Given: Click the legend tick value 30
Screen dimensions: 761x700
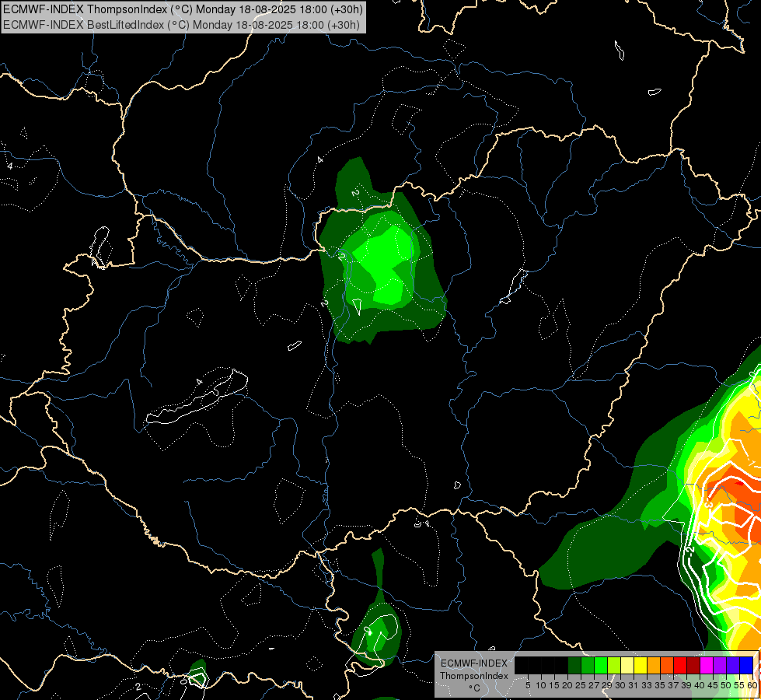Looking at the screenshot, I should coord(620,685).
